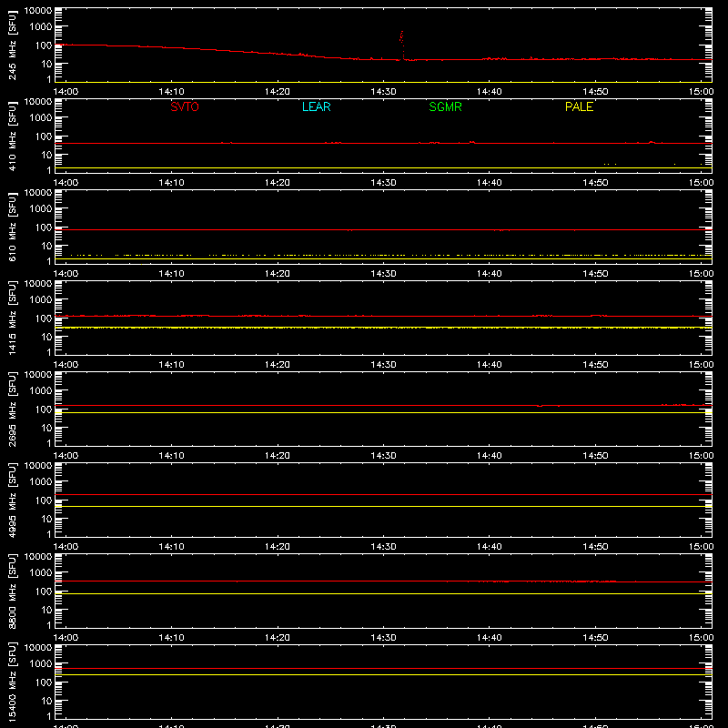Viewport: 728px width, 728px height.
Task: Click the red SVTO station label
Action: tap(185, 106)
